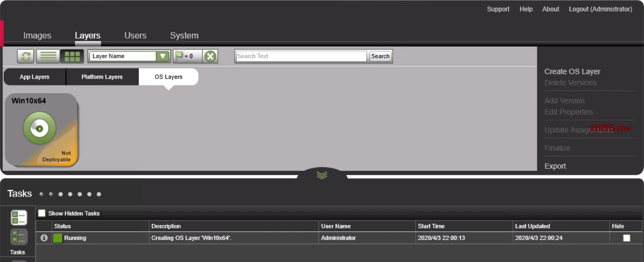
Task: Switch to Platform Layers tab
Action: [102, 77]
